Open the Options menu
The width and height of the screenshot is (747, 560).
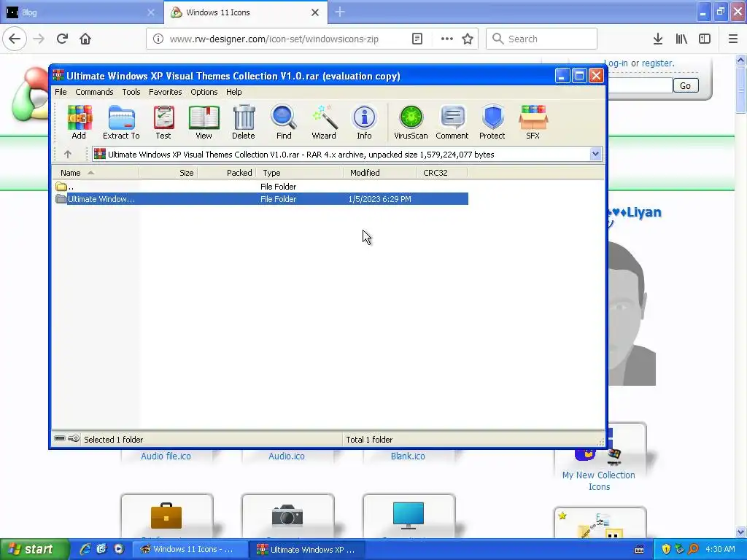click(x=204, y=92)
